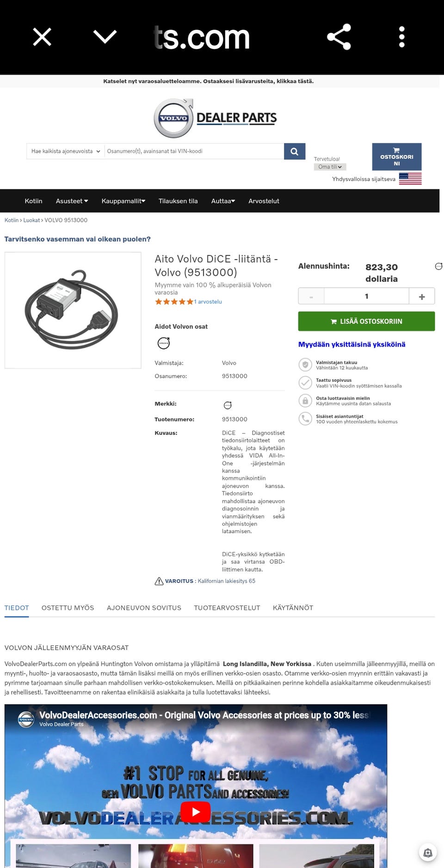Click the down chevron in browser bar
The width and height of the screenshot is (444, 868).
tap(105, 37)
